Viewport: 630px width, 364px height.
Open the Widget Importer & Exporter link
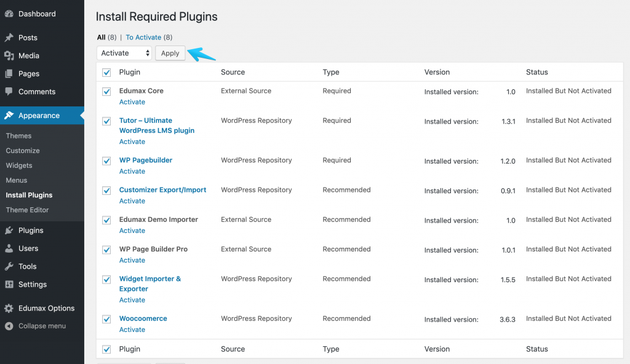coord(150,283)
